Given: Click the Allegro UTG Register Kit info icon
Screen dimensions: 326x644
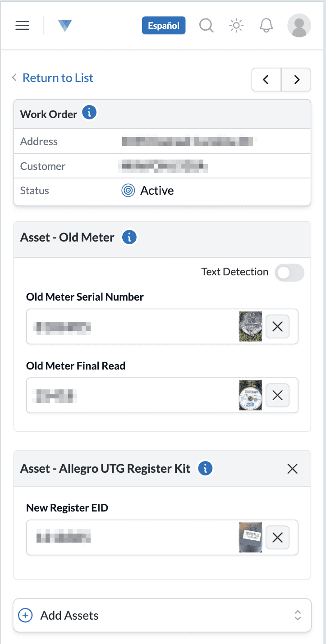Looking at the screenshot, I should point(205,468).
